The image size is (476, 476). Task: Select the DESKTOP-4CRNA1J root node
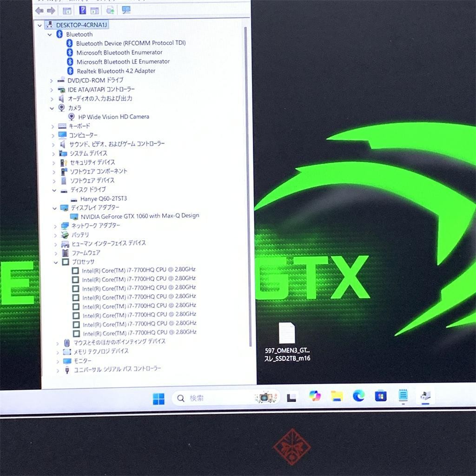coord(82,25)
